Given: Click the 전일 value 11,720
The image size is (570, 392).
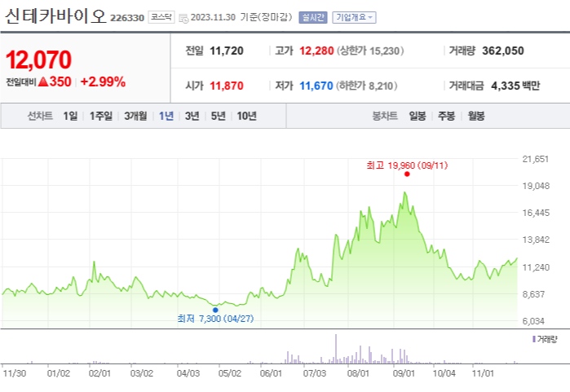Looking at the screenshot, I should pyautogui.click(x=227, y=51).
